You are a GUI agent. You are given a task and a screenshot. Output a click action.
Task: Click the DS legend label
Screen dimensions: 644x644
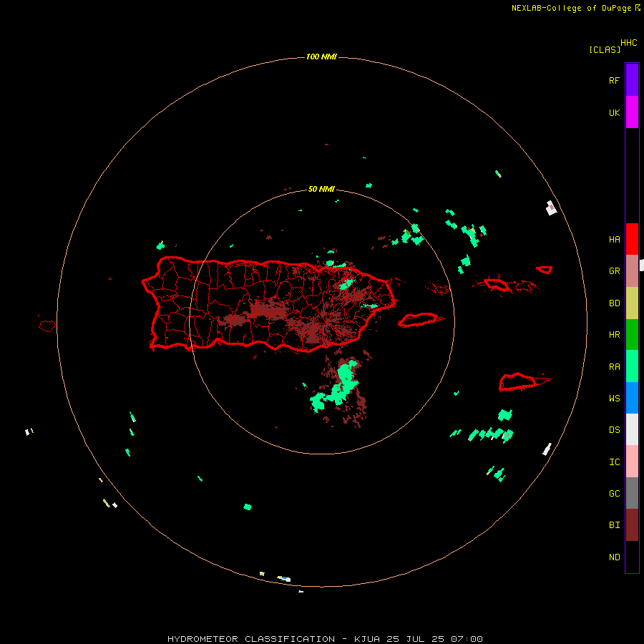pyautogui.click(x=614, y=430)
